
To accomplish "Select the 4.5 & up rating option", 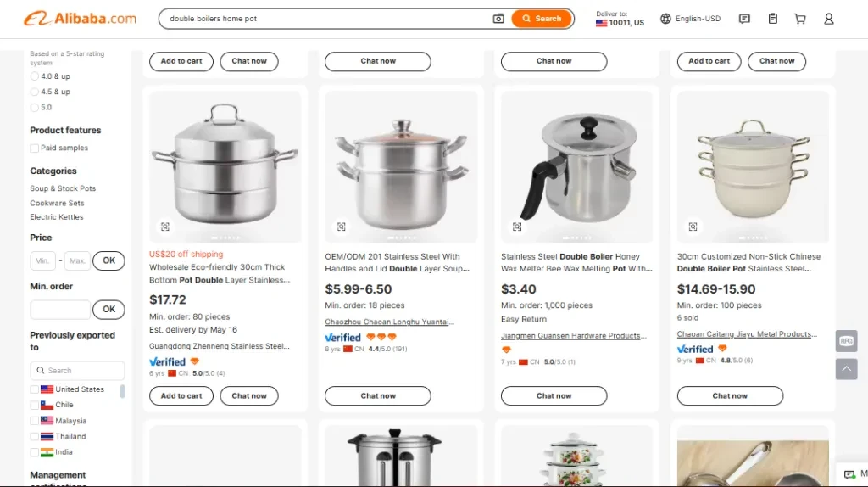I will [x=35, y=92].
